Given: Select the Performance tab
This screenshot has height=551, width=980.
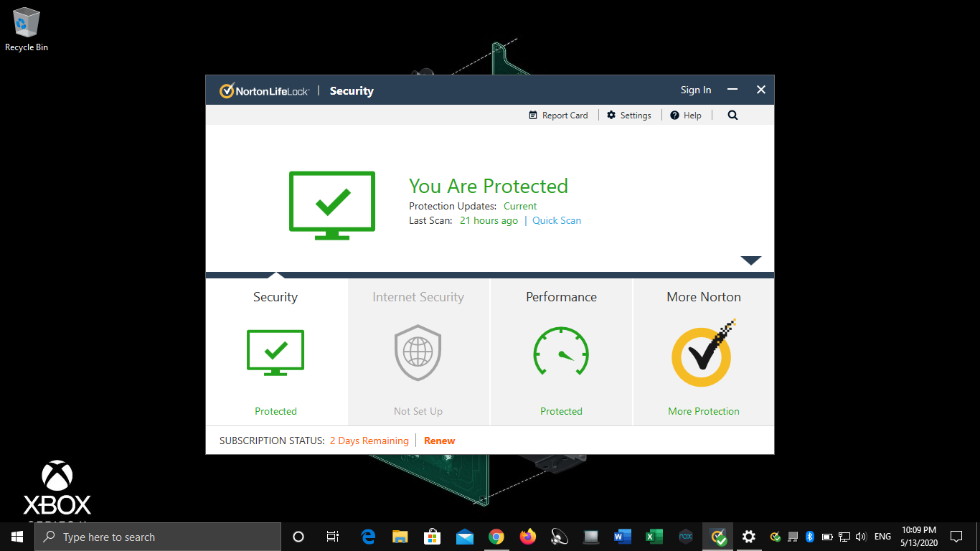Looking at the screenshot, I should click(561, 352).
